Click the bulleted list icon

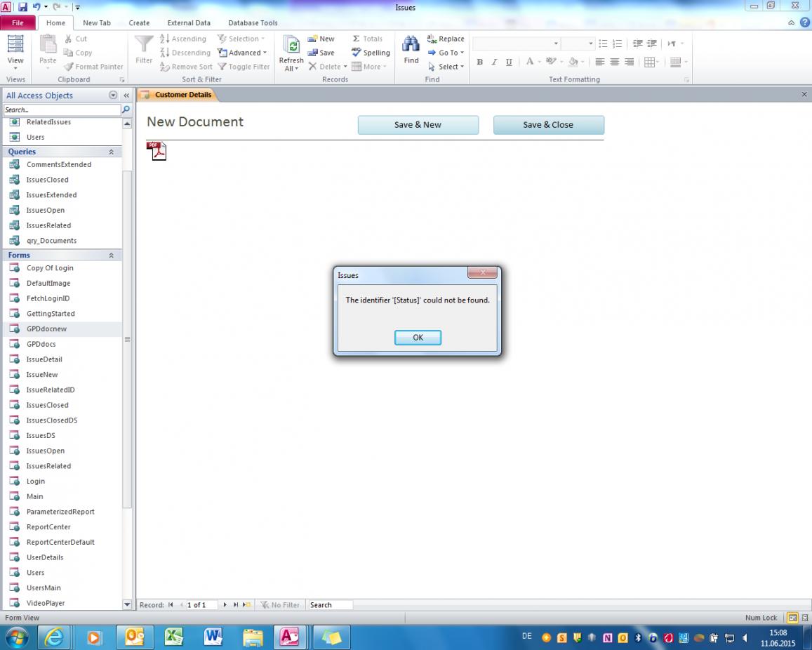pos(603,44)
